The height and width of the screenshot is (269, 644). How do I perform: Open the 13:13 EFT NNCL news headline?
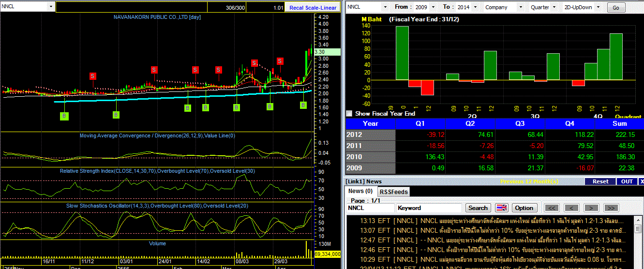pyautogui.click(x=491, y=221)
